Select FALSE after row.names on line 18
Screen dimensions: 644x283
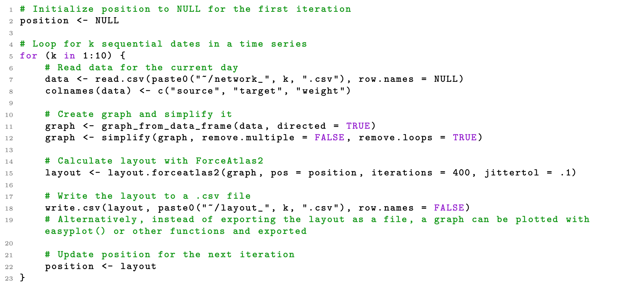[x=449, y=208]
